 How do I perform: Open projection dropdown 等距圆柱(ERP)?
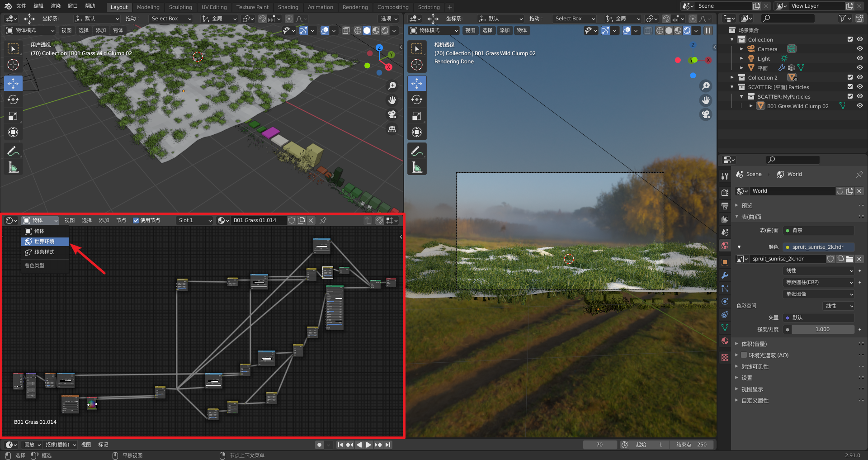click(x=819, y=282)
